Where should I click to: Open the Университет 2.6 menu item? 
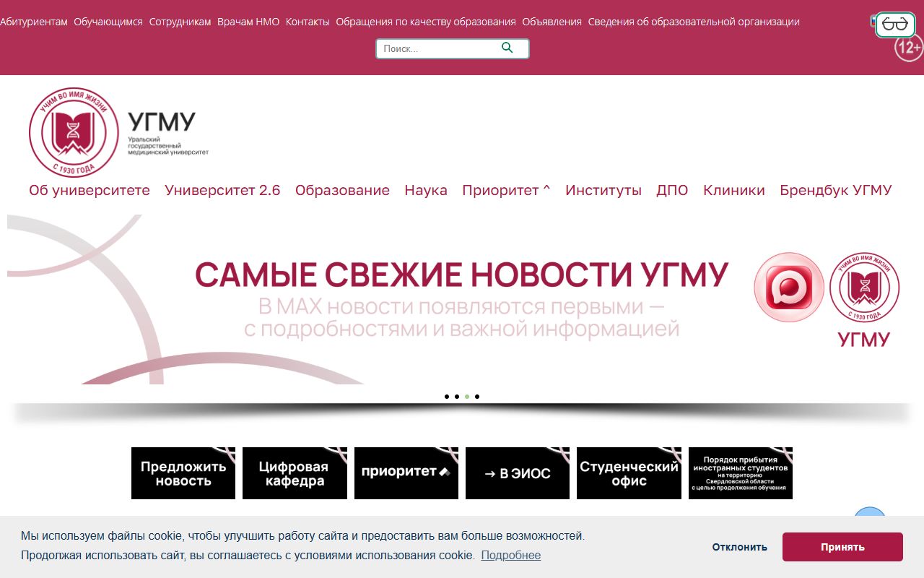pos(222,190)
